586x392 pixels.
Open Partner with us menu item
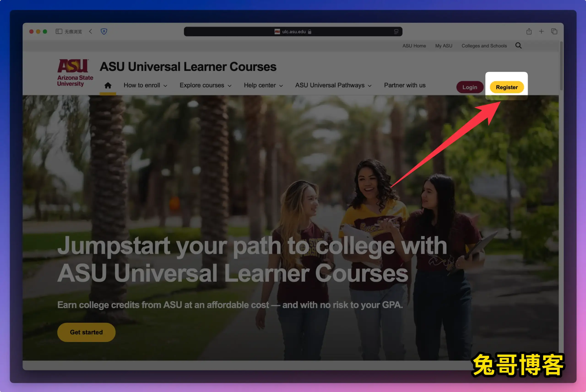point(405,85)
